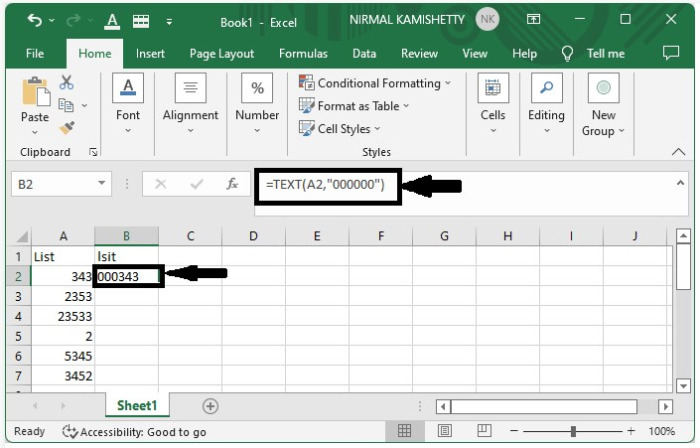Open Format as Table menu
This screenshot has width=700, height=448.
tap(354, 106)
